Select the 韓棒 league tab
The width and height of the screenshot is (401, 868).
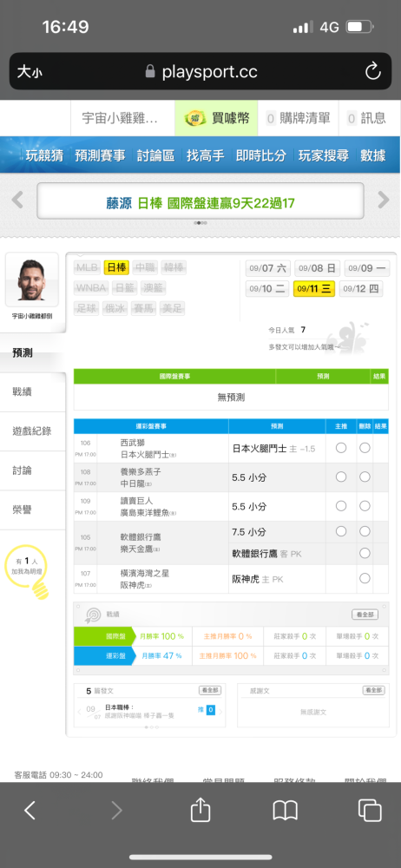pyautogui.click(x=174, y=268)
